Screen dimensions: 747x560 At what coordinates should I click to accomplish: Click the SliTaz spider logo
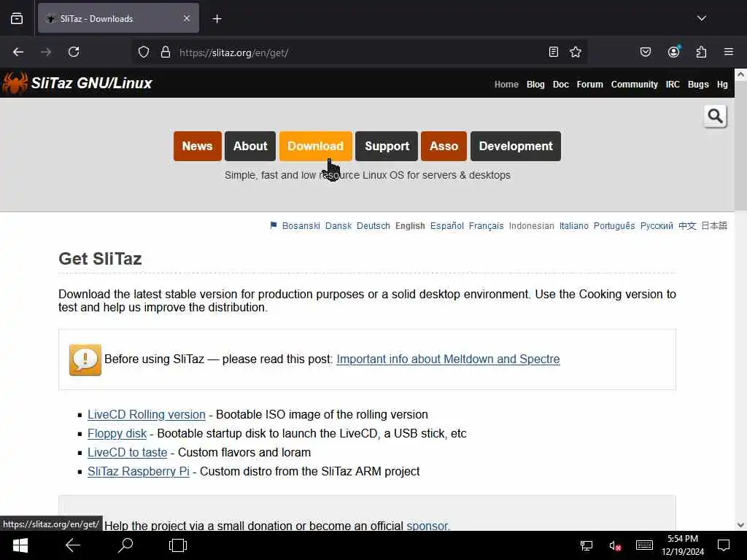point(15,83)
